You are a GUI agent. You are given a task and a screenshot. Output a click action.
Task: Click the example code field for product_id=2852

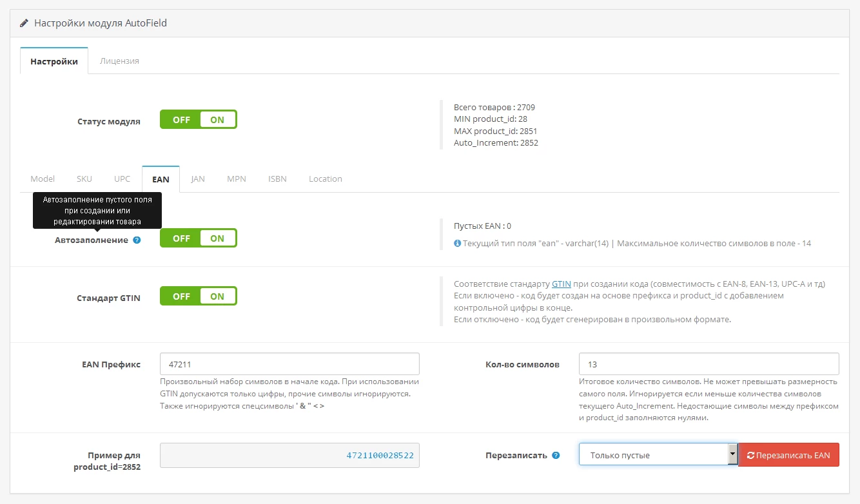point(289,454)
